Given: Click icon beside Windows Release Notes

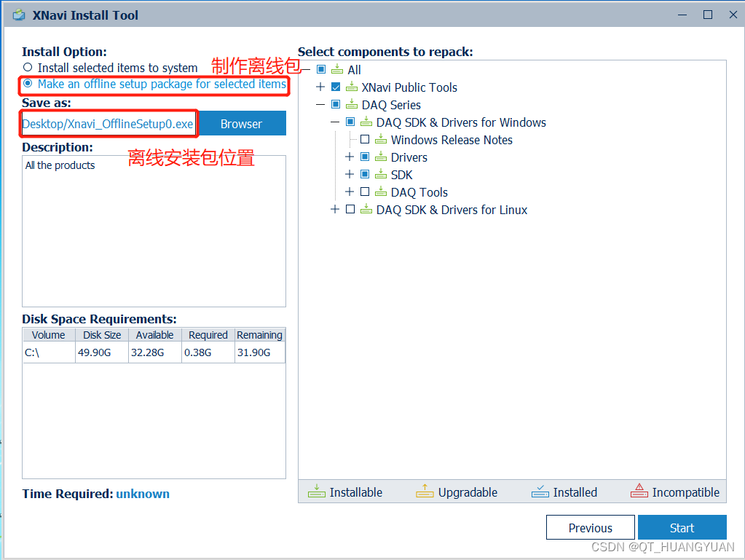Looking at the screenshot, I should click(381, 140).
